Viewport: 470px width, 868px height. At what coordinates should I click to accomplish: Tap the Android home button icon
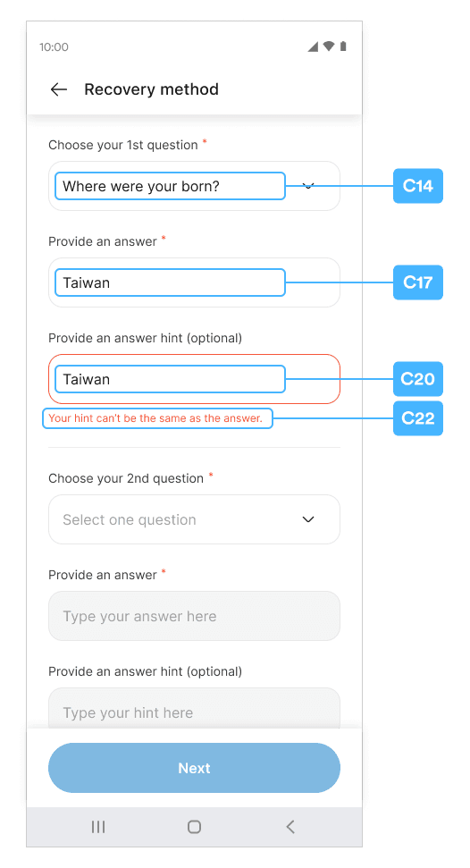[x=194, y=827]
